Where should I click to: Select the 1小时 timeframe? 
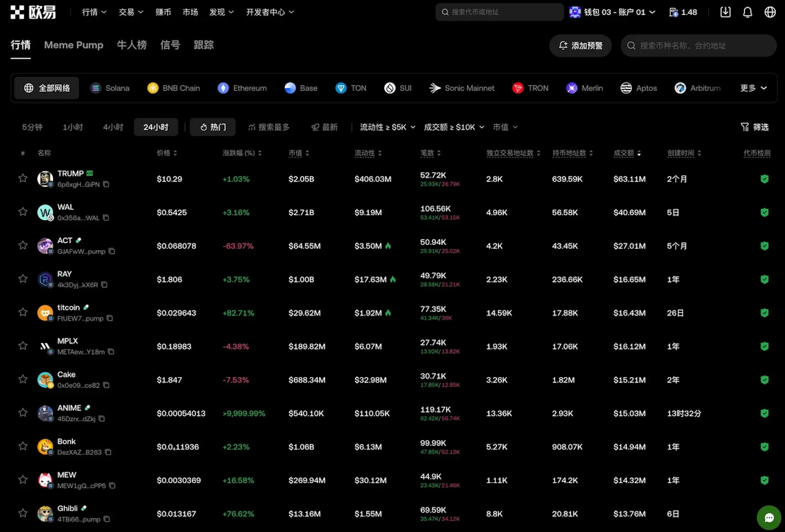pyautogui.click(x=73, y=127)
